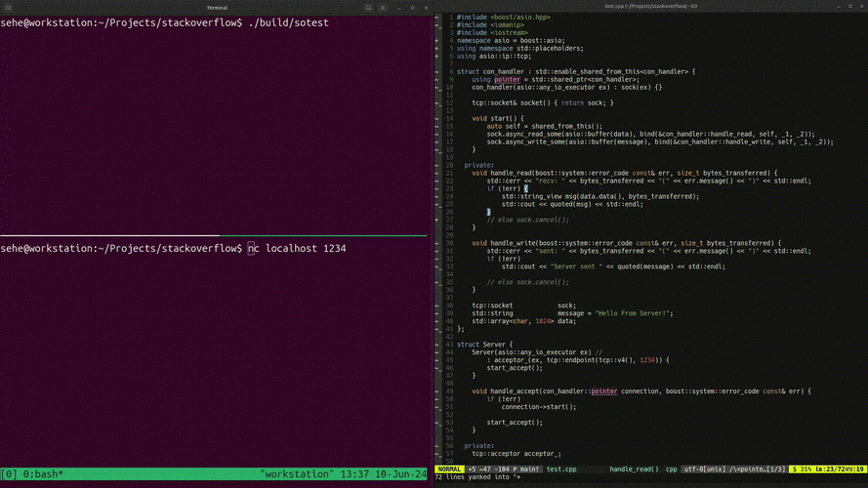Click connection->start(); line
Screen dimensions: 868x488
tap(539, 407)
